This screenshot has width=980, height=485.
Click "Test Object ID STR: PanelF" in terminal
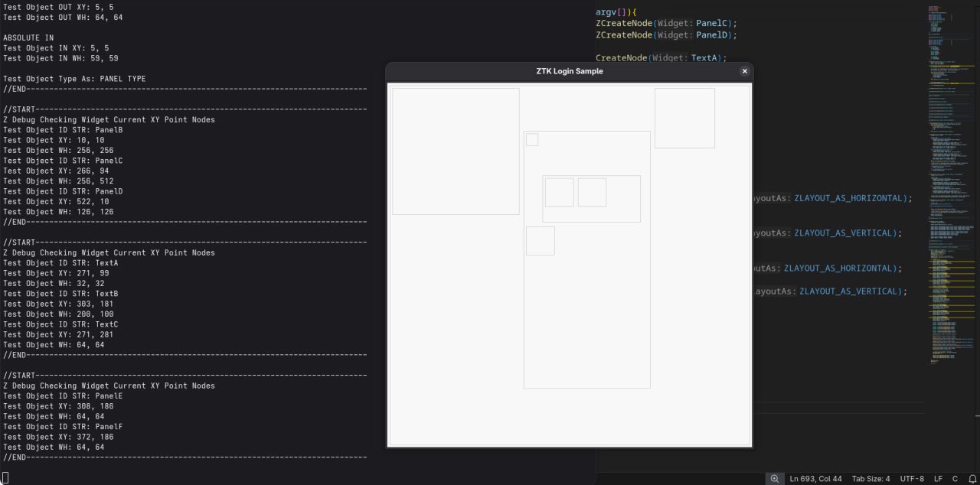tap(63, 427)
